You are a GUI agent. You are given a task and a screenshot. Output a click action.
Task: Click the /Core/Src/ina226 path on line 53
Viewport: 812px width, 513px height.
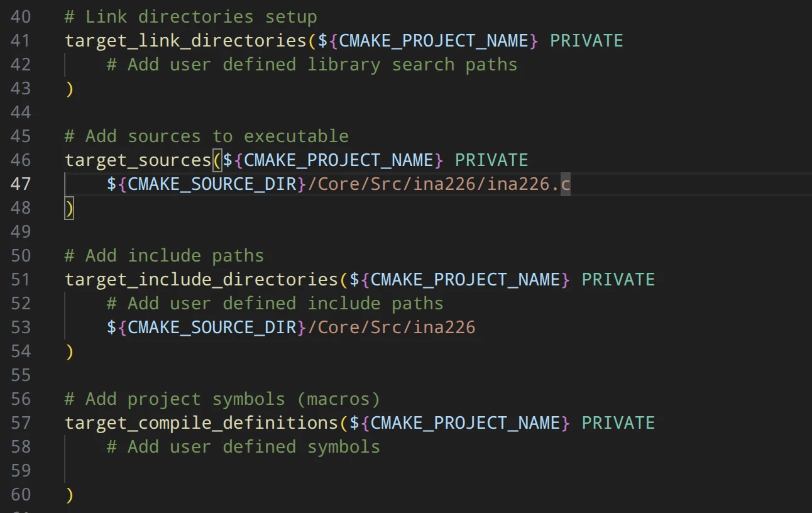(x=392, y=327)
